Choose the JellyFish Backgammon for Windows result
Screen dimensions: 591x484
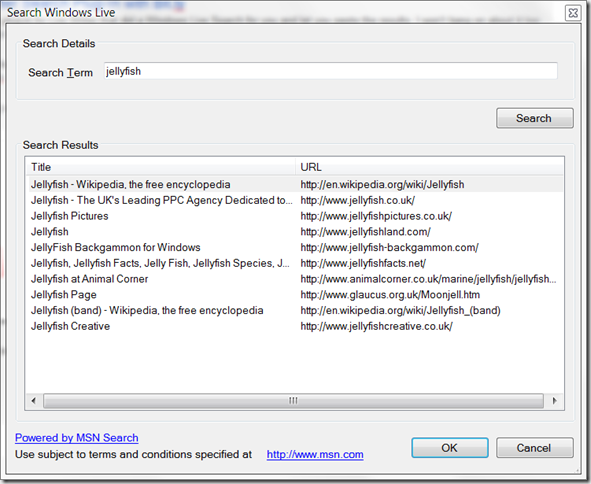pyautogui.click(x=295, y=247)
